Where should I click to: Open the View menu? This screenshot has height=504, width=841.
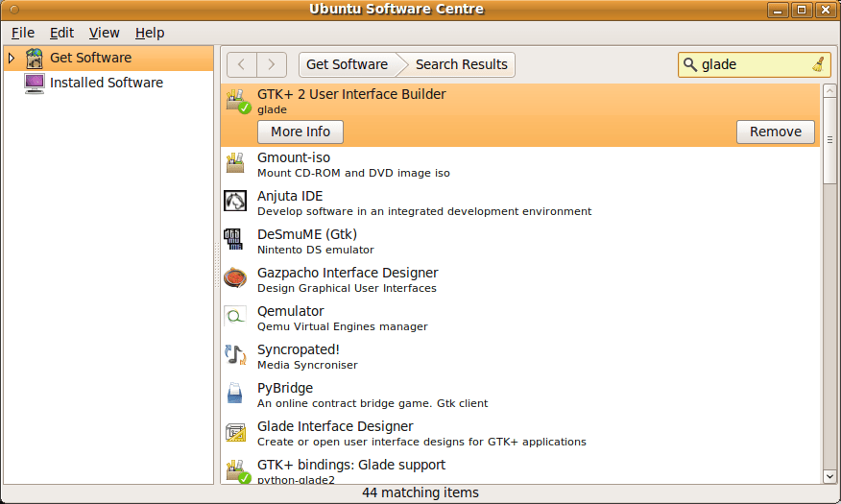coord(104,34)
